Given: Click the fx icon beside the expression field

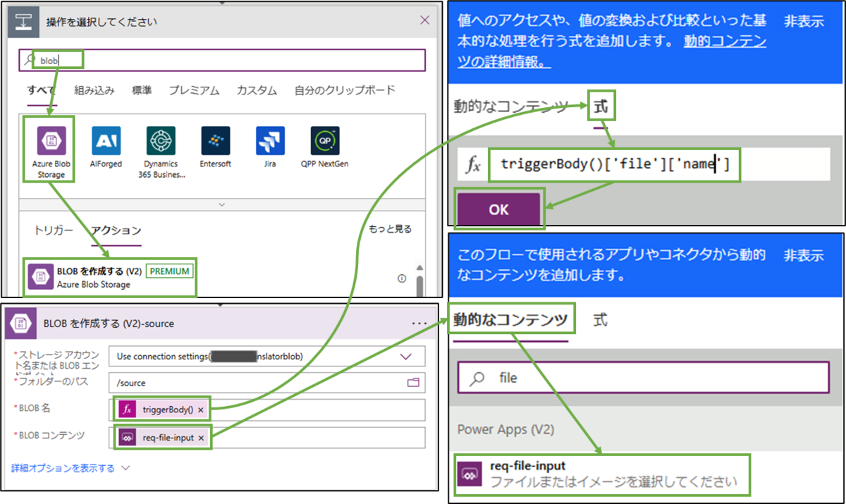Looking at the screenshot, I should pyautogui.click(x=474, y=165).
